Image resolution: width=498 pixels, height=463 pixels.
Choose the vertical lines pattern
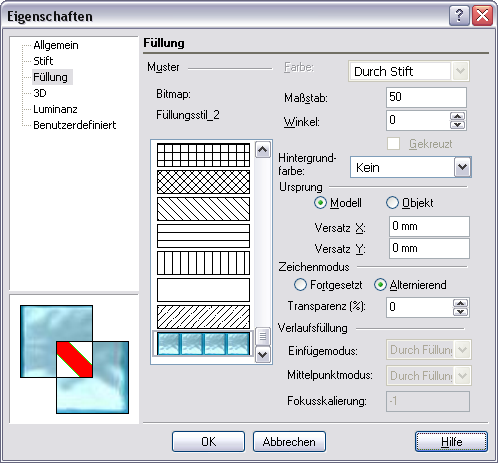203,263
